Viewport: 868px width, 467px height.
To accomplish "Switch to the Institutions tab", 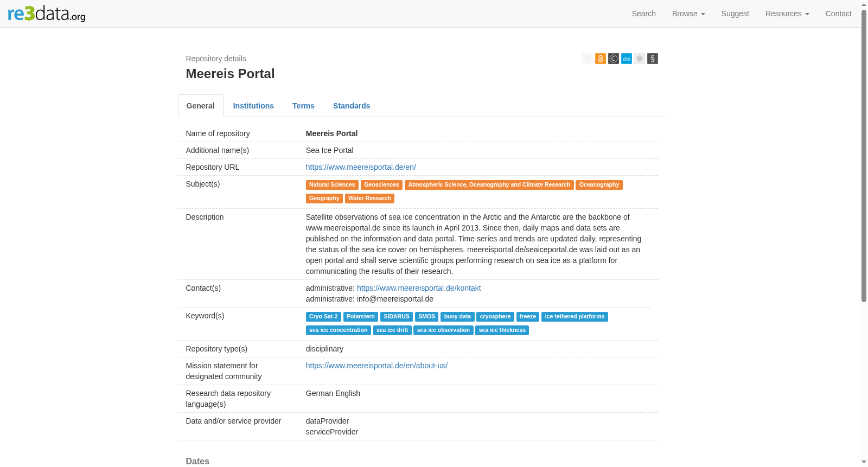I will pos(253,106).
